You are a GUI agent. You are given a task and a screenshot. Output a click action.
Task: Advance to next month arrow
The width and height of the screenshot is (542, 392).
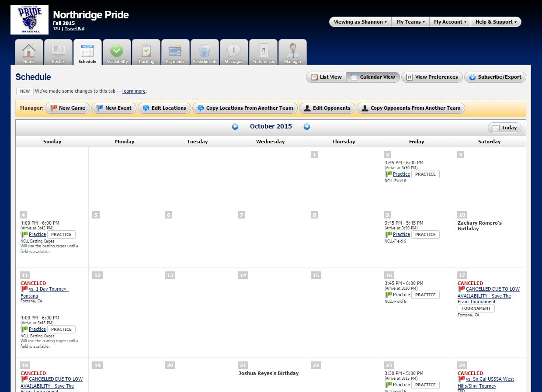point(306,127)
